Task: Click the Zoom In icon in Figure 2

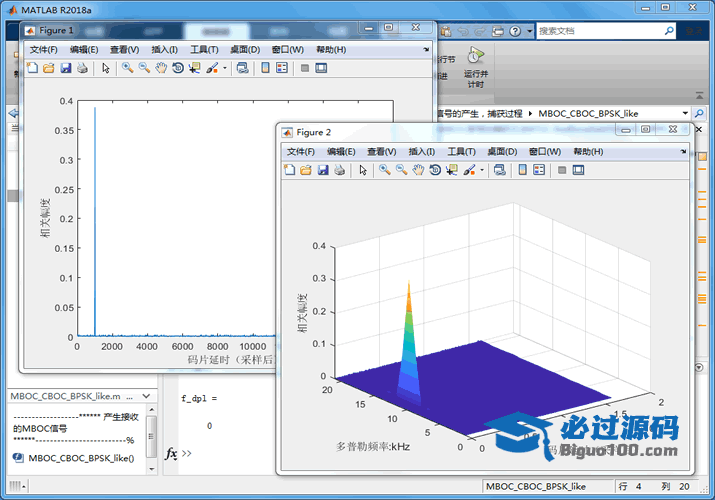Action: tap(384, 170)
